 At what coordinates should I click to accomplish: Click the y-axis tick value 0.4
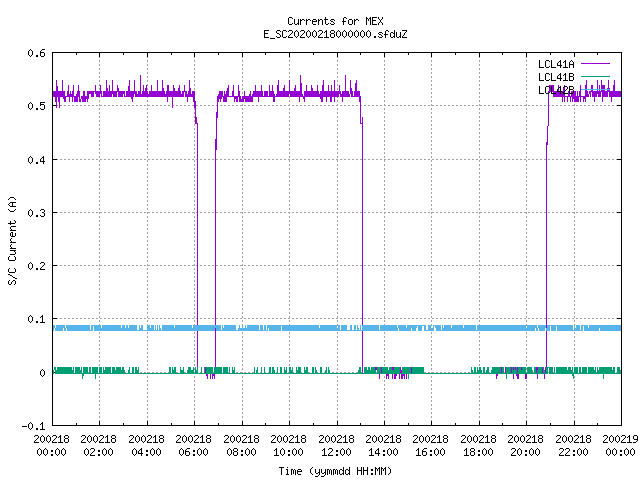(x=36, y=160)
